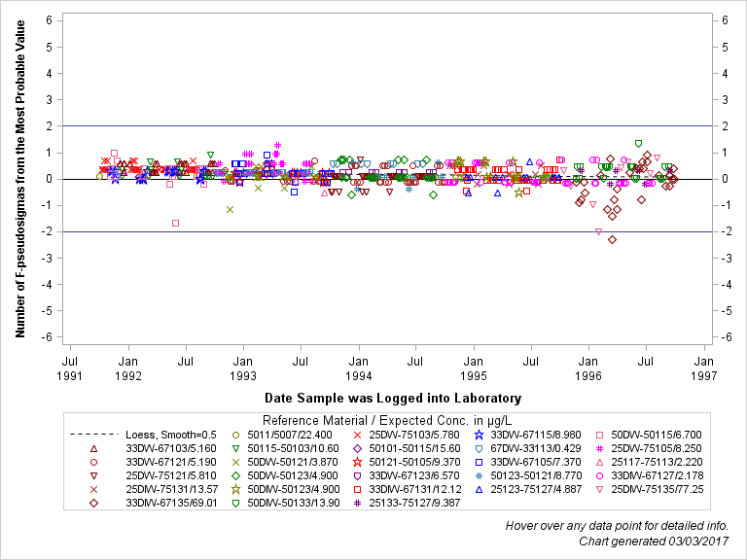
Task: Click the circle marker beside 33DW-67121/5.190
Action: [93, 463]
